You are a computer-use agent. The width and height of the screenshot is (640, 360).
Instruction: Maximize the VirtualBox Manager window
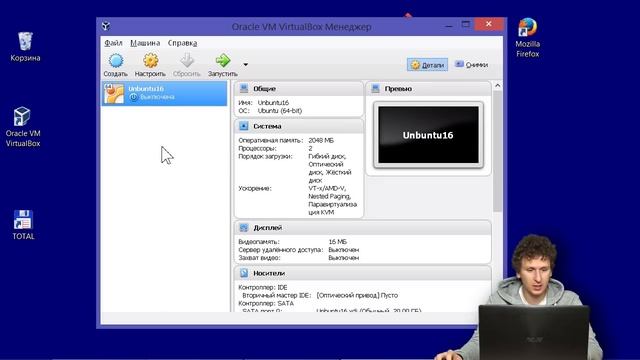(x=466, y=24)
